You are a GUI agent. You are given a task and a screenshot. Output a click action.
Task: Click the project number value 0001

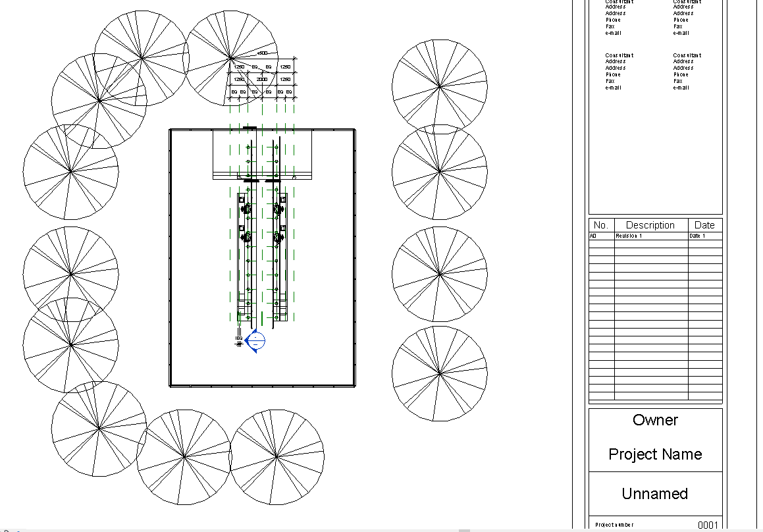click(x=708, y=525)
